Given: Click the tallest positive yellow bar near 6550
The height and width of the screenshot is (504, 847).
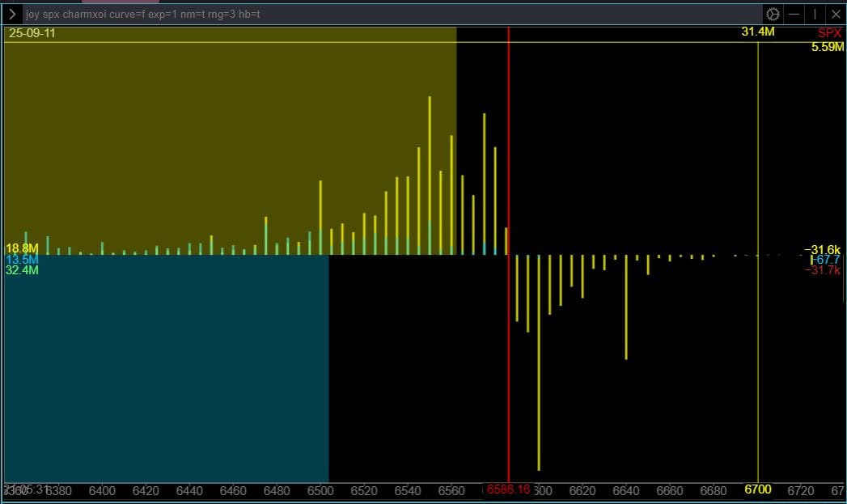Looking at the screenshot, I should pyautogui.click(x=430, y=174).
